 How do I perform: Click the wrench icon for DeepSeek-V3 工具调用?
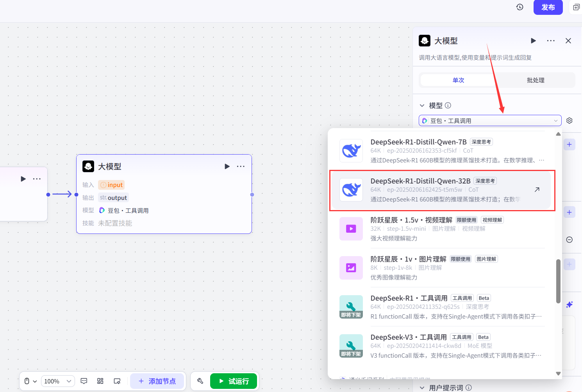click(x=351, y=346)
